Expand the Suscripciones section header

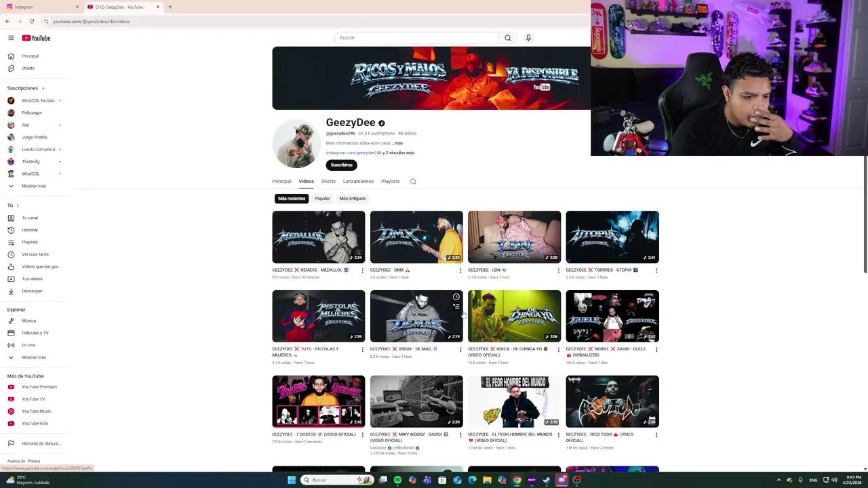[26, 88]
